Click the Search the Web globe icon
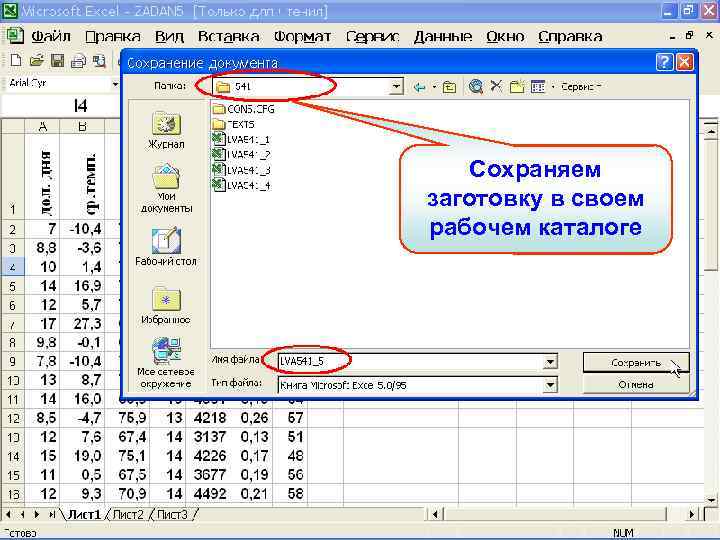Viewport: 720px width, 540px height. [476, 86]
